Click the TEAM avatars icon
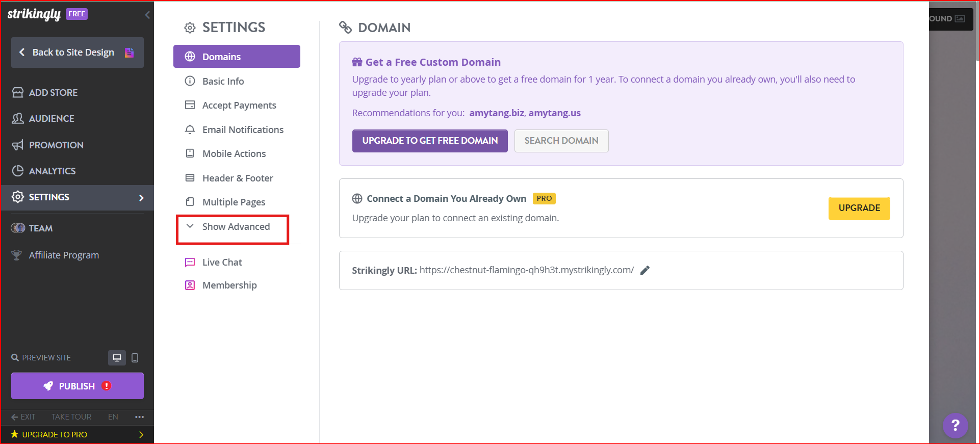This screenshot has height=444, width=980. coord(18,228)
